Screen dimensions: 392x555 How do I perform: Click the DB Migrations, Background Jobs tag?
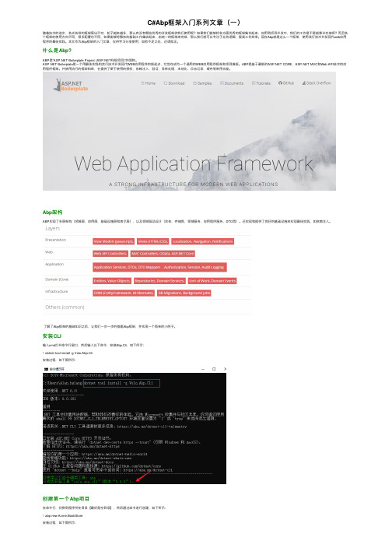tap(184, 293)
